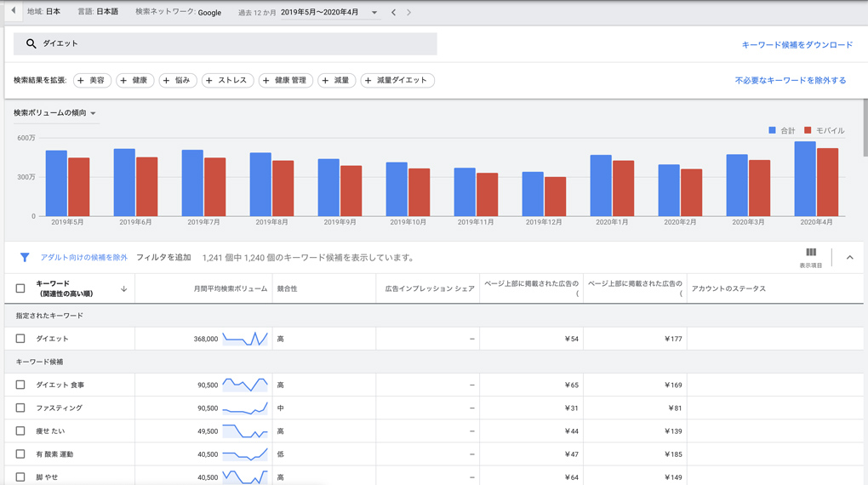
Task: Click the blue filter funnel icon
Action: tap(25, 257)
